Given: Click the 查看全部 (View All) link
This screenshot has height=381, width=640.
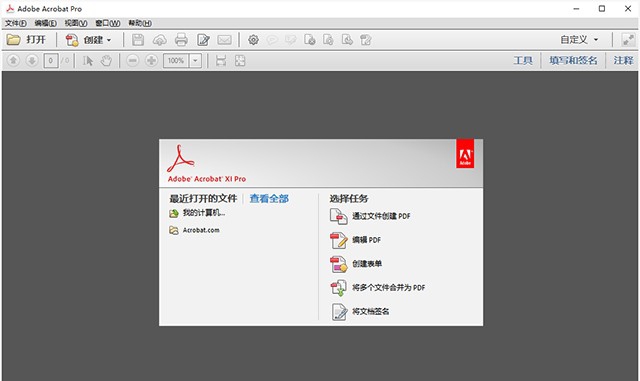Looking at the screenshot, I should click(269, 199).
